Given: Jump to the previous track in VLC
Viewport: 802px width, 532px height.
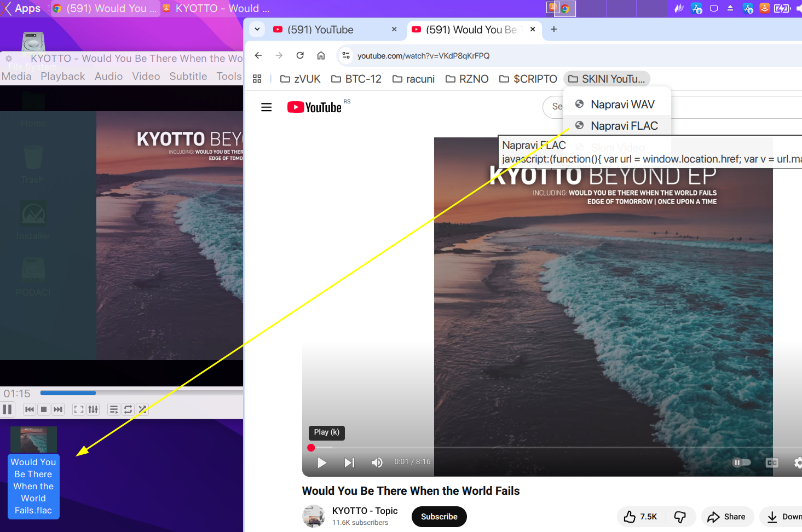Looking at the screenshot, I should tap(30, 409).
